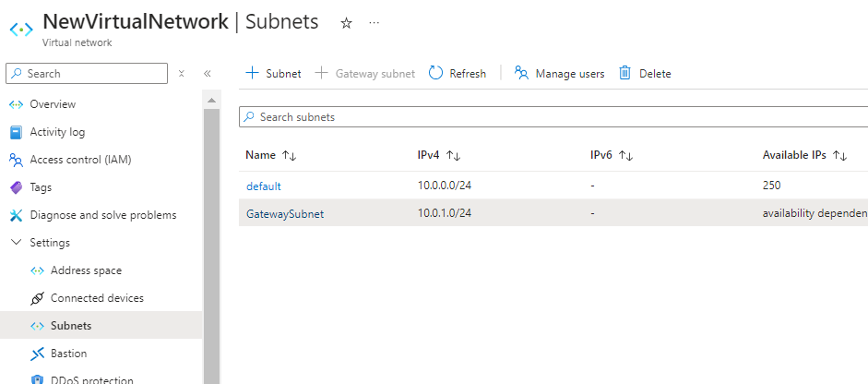Click the availability dependent cell text
The height and width of the screenshot is (384, 868).
(814, 213)
